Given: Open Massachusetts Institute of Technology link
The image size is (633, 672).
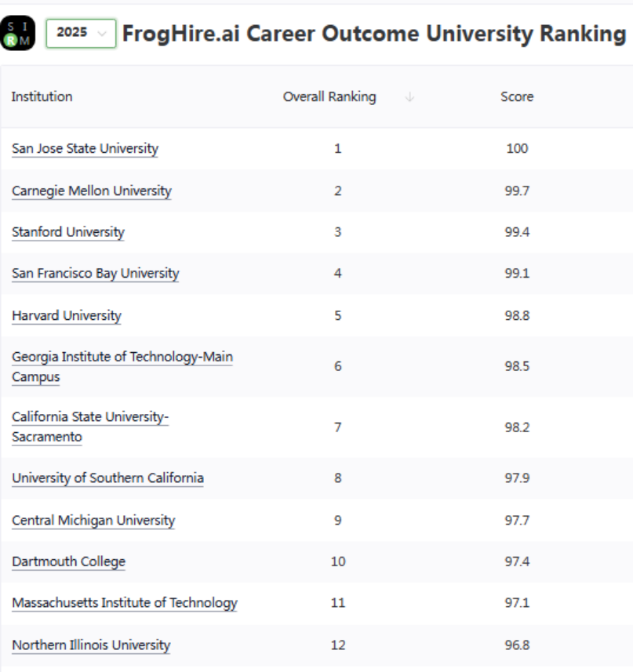Looking at the screenshot, I should pyautogui.click(x=124, y=603).
